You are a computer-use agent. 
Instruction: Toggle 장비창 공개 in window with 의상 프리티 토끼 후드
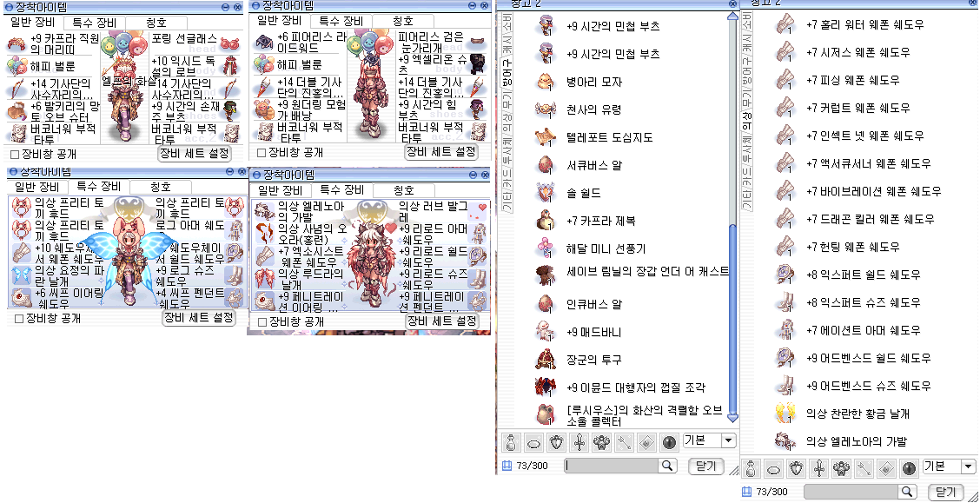19,319
